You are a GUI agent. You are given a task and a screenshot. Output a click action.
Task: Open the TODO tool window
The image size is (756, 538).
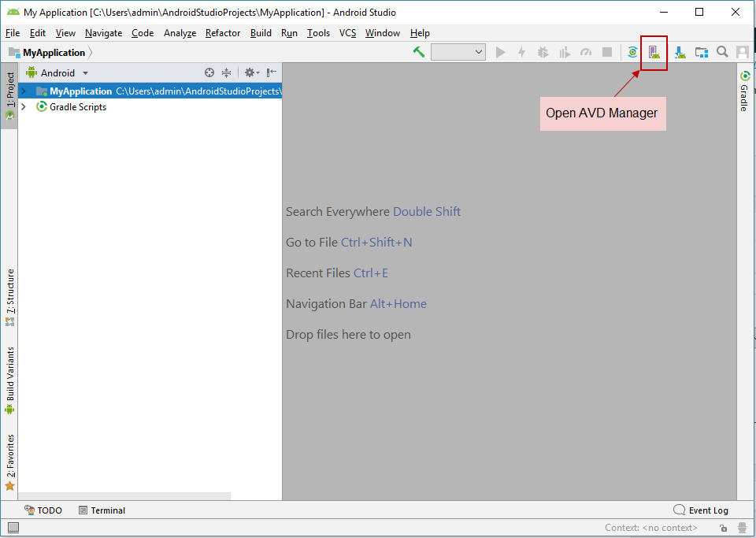pos(43,510)
